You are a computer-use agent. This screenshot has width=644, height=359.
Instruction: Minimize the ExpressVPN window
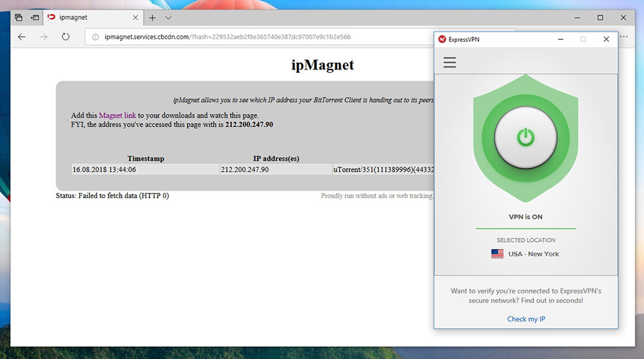click(x=561, y=39)
